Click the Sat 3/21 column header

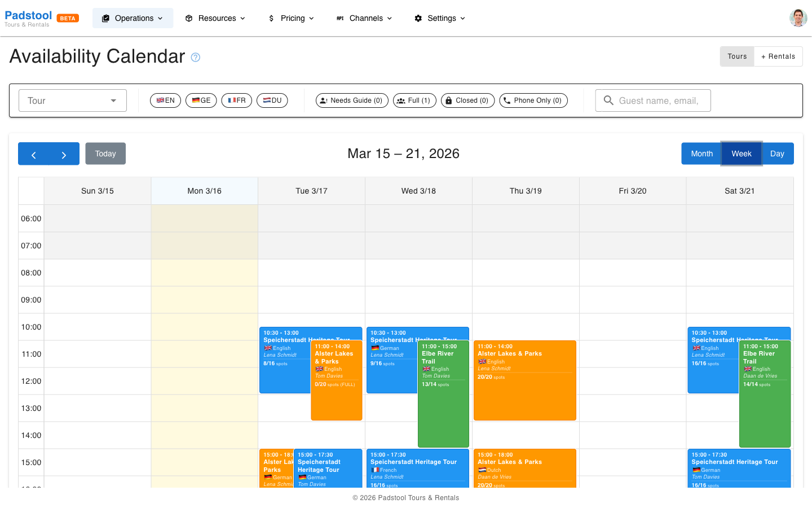[x=740, y=191]
